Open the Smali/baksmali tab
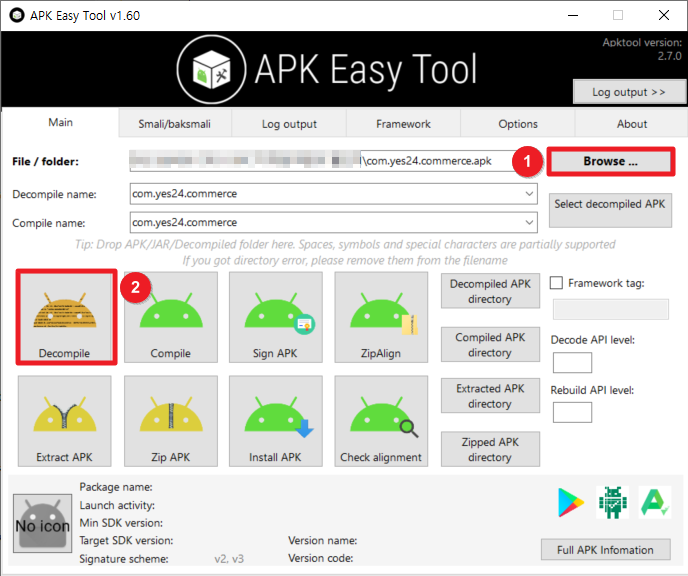Viewport: 688px width, 576px height. pyautogui.click(x=175, y=124)
